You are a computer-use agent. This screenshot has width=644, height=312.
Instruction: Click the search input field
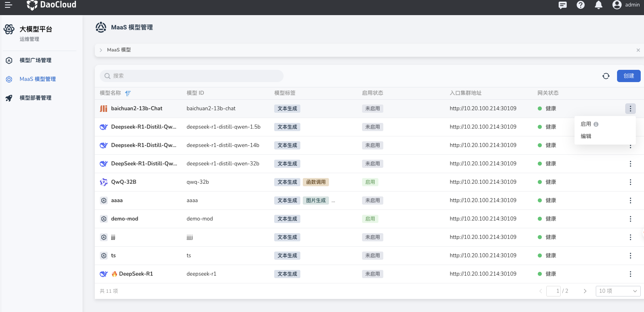click(192, 76)
